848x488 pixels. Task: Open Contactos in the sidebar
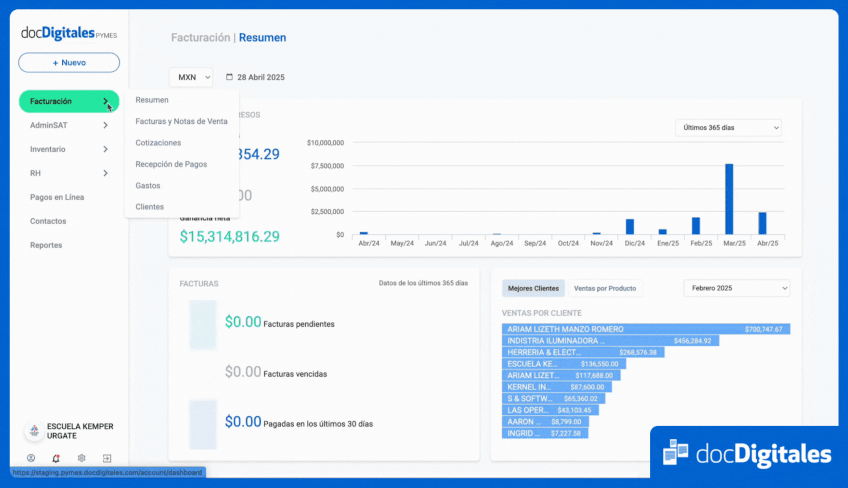pos(48,221)
